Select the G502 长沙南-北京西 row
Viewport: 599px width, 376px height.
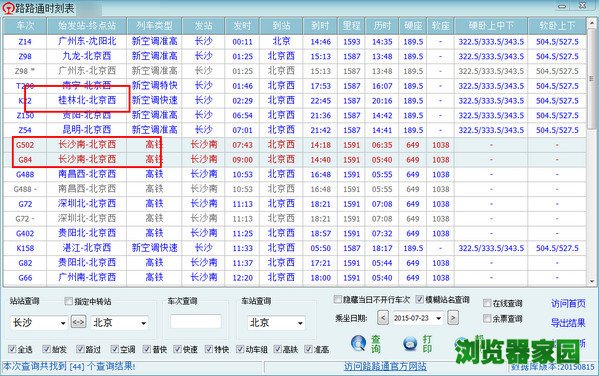pos(294,145)
